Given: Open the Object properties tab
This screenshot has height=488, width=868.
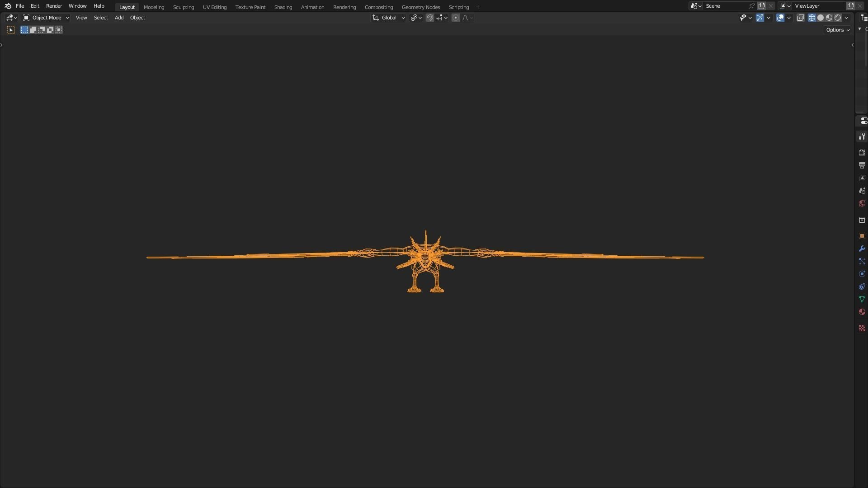Looking at the screenshot, I should (862, 236).
